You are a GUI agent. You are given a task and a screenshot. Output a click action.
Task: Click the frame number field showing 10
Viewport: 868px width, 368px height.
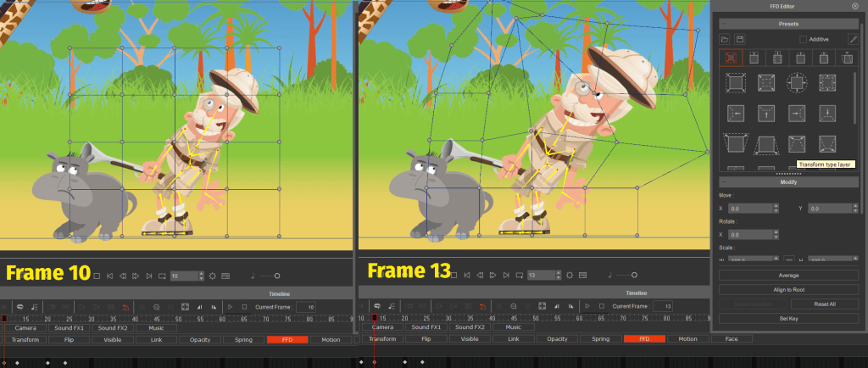[184, 276]
